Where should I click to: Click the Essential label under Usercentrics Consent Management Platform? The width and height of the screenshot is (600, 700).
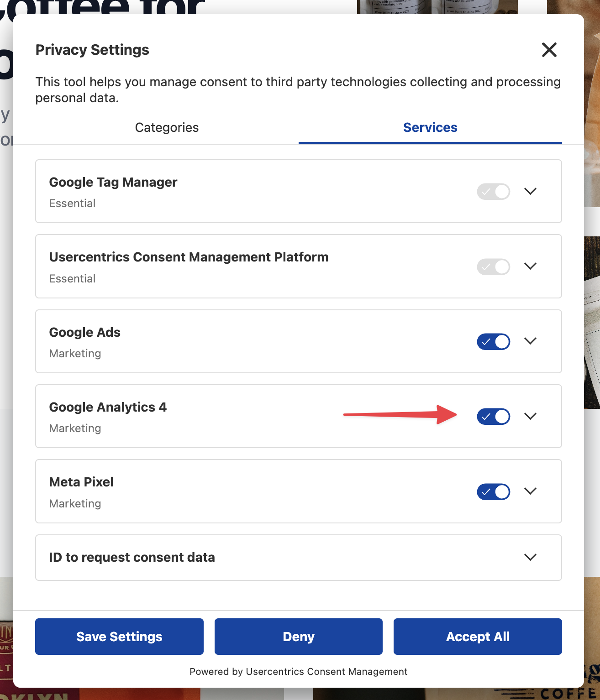pyautogui.click(x=72, y=279)
